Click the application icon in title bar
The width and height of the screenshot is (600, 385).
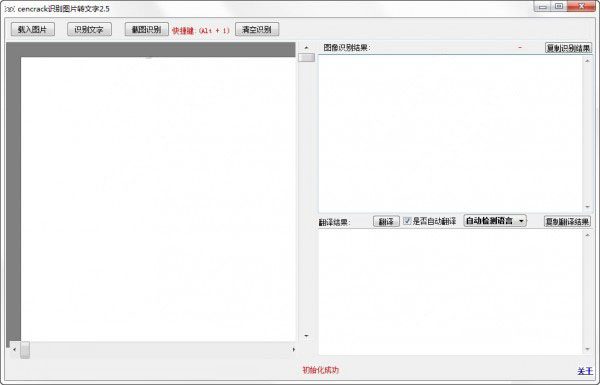tap(10, 9)
